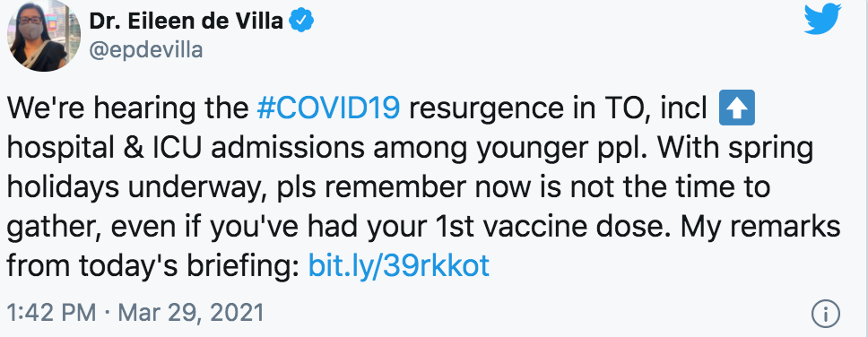Click the "My remarks" text
This screenshot has width=868, height=337.
[x=761, y=227]
